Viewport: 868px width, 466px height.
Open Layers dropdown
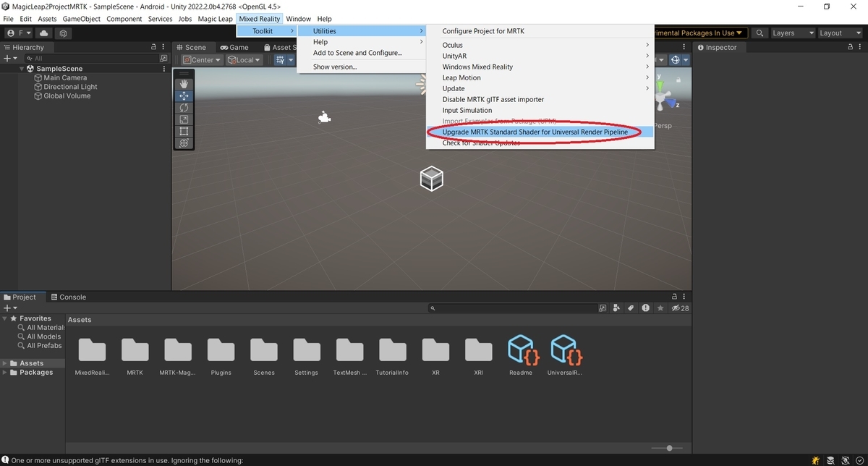pyautogui.click(x=793, y=33)
